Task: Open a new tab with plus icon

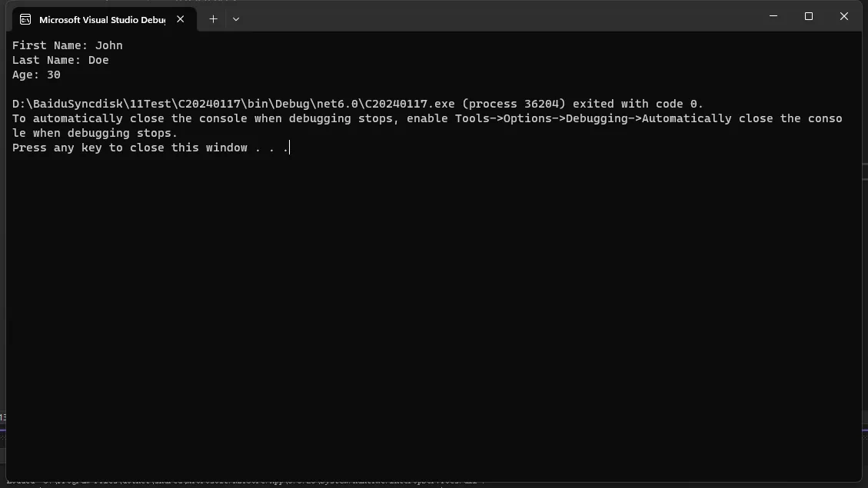Action: pyautogui.click(x=213, y=18)
